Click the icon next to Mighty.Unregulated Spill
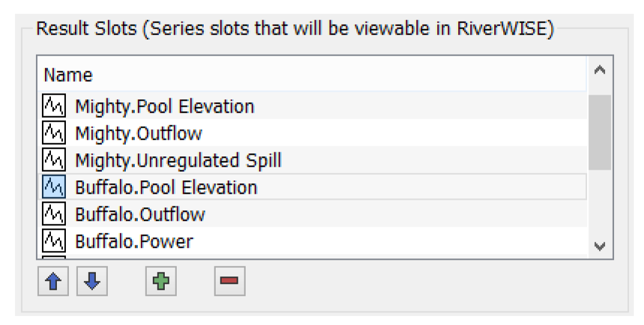 tap(54, 161)
